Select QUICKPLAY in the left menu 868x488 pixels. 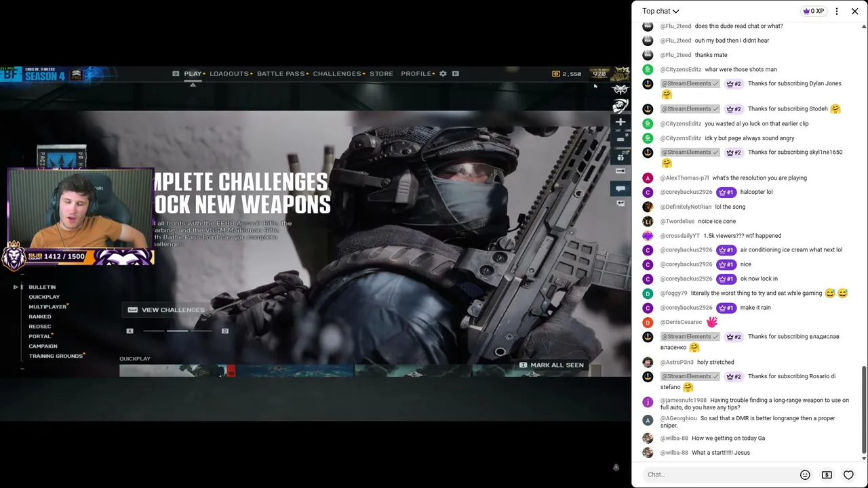click(44, 297)
